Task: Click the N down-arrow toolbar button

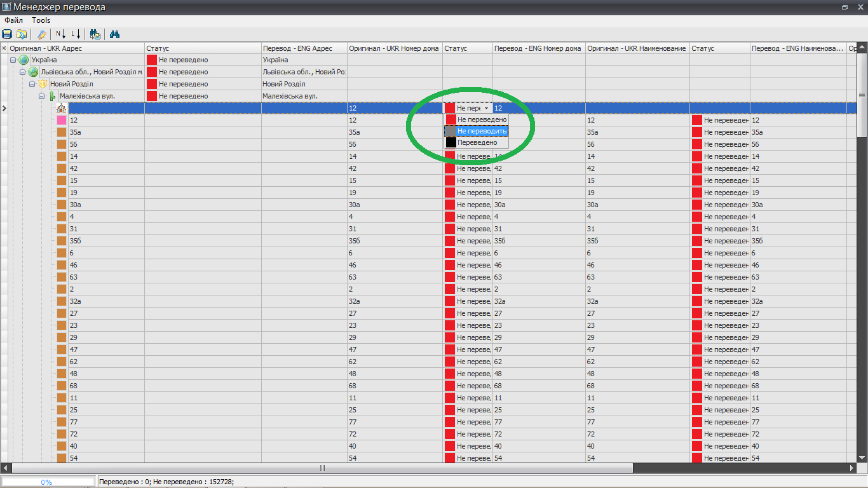Action: click(60, 34)
